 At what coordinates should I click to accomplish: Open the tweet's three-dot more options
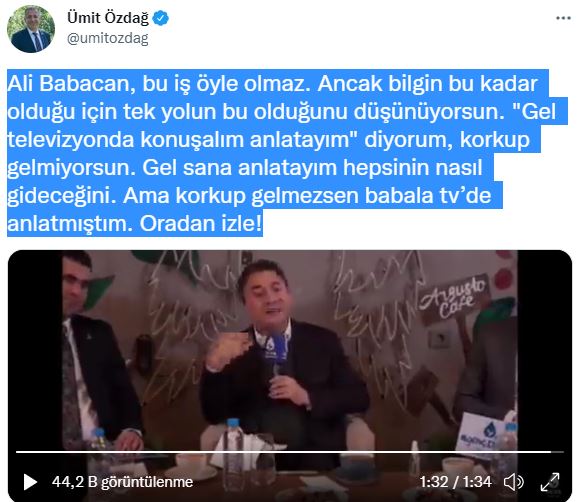pyautogui.click(x=563, y=18)
